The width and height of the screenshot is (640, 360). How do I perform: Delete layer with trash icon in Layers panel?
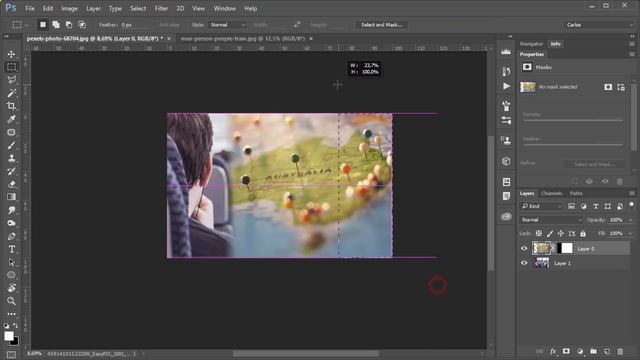coord(620,351)
